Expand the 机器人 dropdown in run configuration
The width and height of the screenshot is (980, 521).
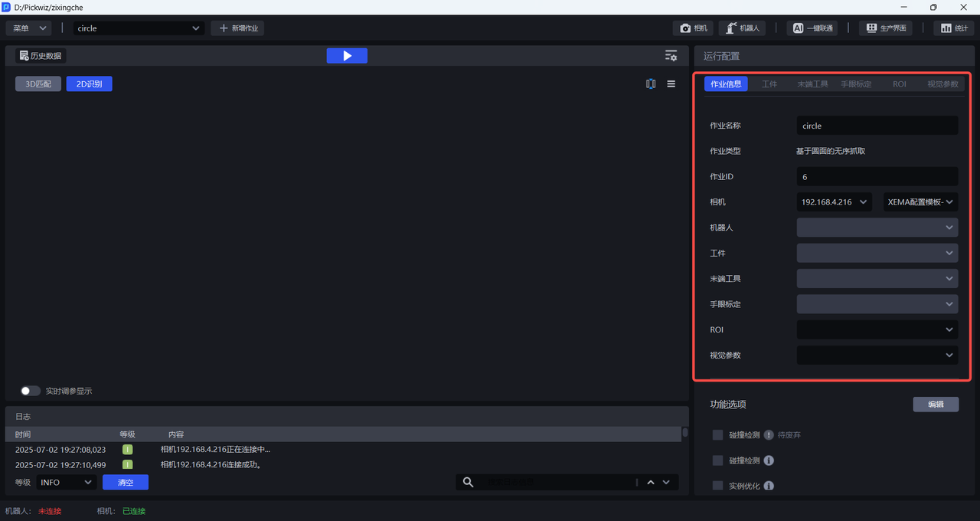[x=877, y=228]
